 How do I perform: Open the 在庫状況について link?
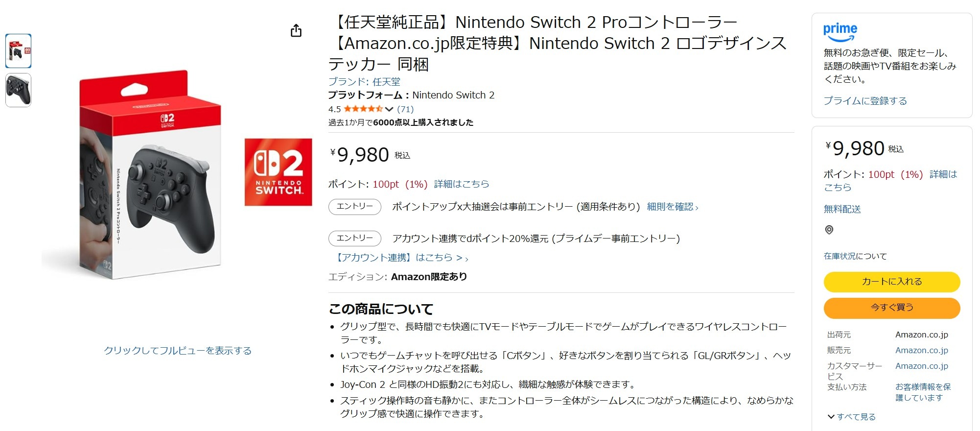tap(855, 256)
